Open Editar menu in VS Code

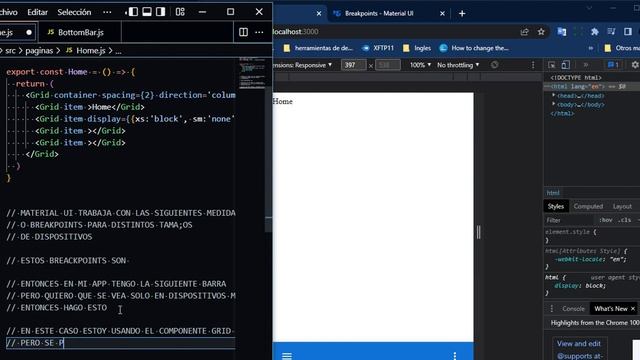click(38, 12)
